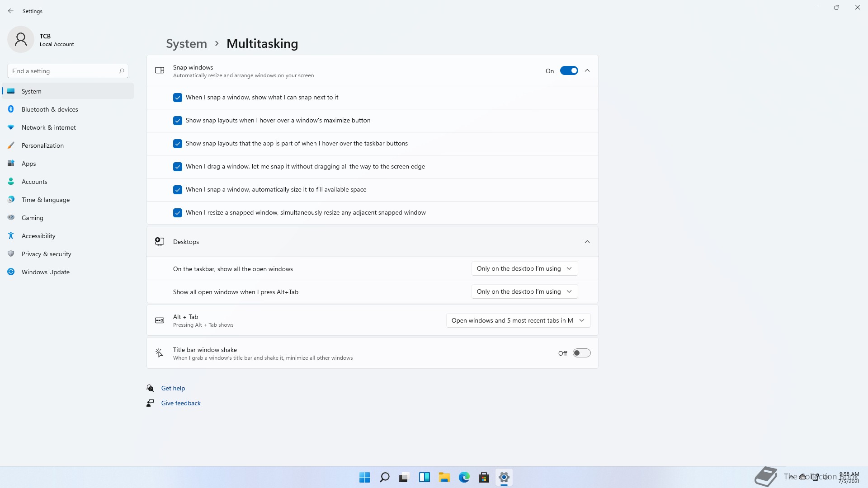Open the Alt + Tab shows dropdown
Screen dimensions: 868x488
(x=518, y=320)
